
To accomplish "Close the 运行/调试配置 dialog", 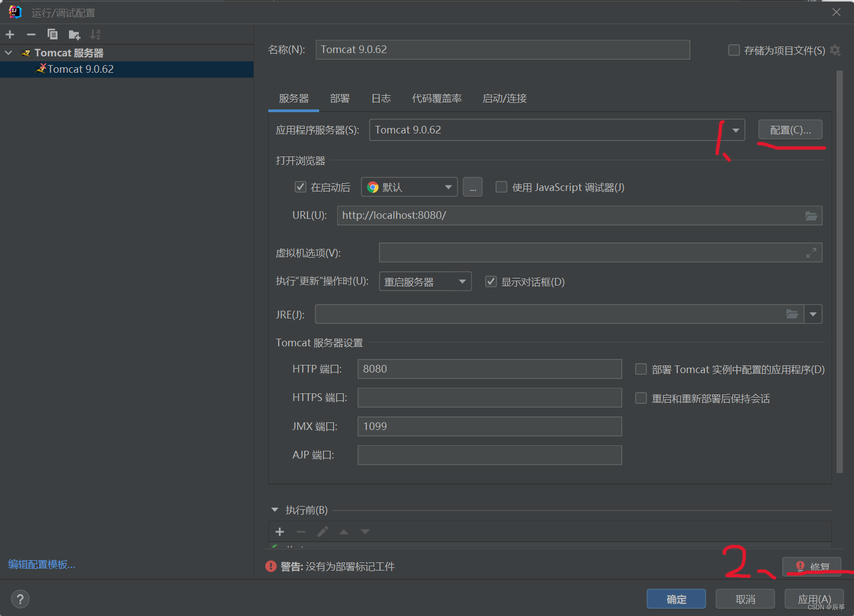I will tap(836, 12).
